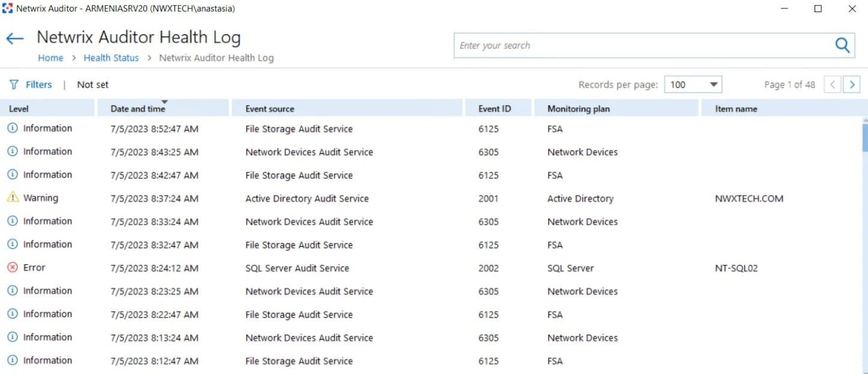
Task: Select the NT-SQL02 item name cell
Action: pos(737,268)
